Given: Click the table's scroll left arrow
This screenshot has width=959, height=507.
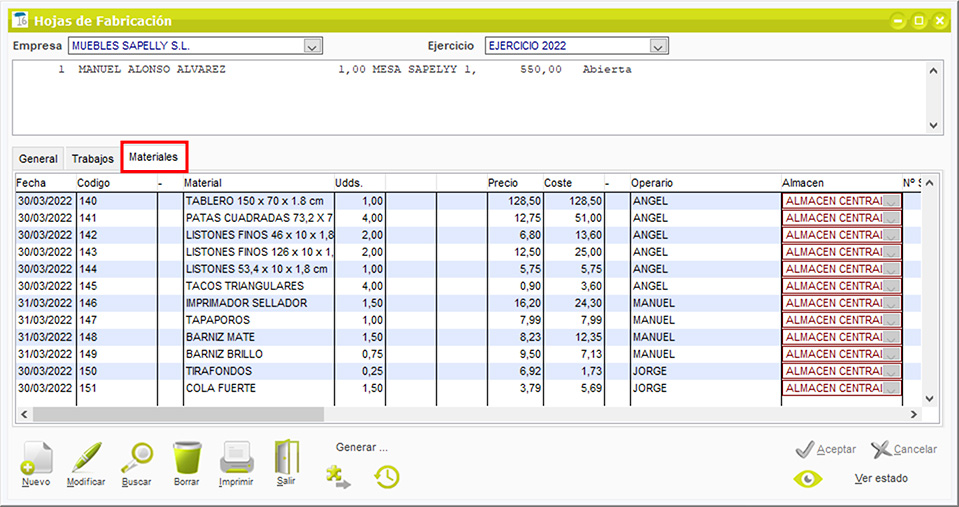Looking at the screenshot, I should coord(24,414).
